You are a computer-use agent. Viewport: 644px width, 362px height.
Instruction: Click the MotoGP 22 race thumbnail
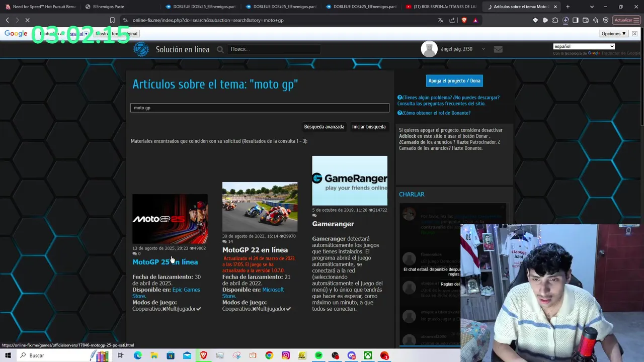pos(260,207)
